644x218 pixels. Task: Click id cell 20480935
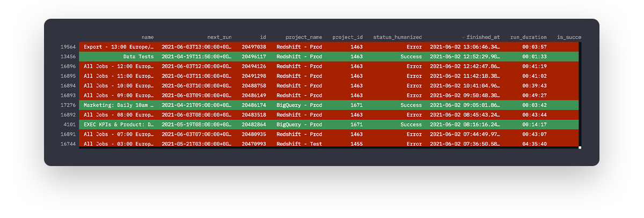[254, 134]
